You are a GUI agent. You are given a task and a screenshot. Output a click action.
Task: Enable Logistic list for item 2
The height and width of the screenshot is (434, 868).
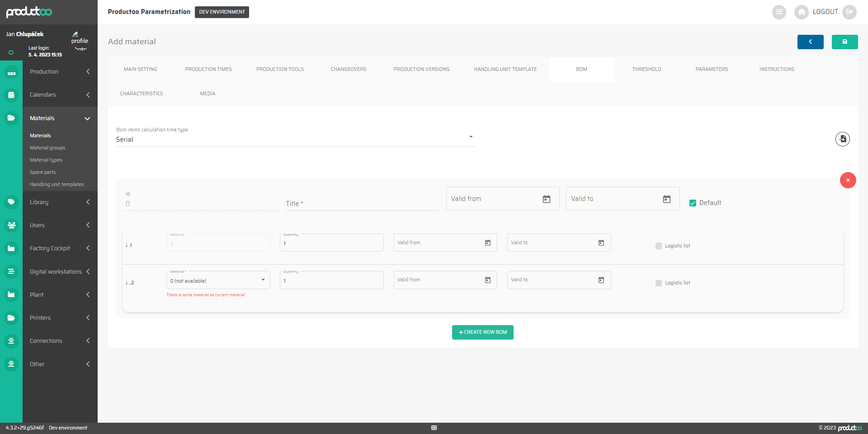[x=659, y=283]
